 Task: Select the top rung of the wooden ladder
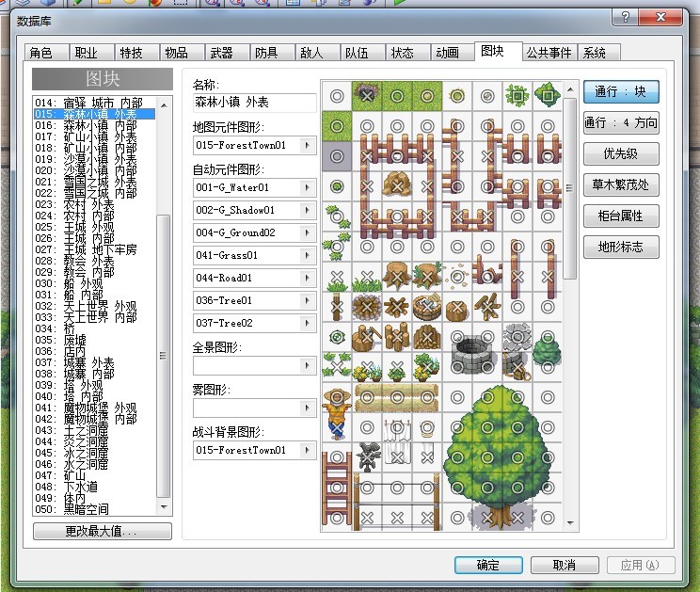(x=337, y=457)
